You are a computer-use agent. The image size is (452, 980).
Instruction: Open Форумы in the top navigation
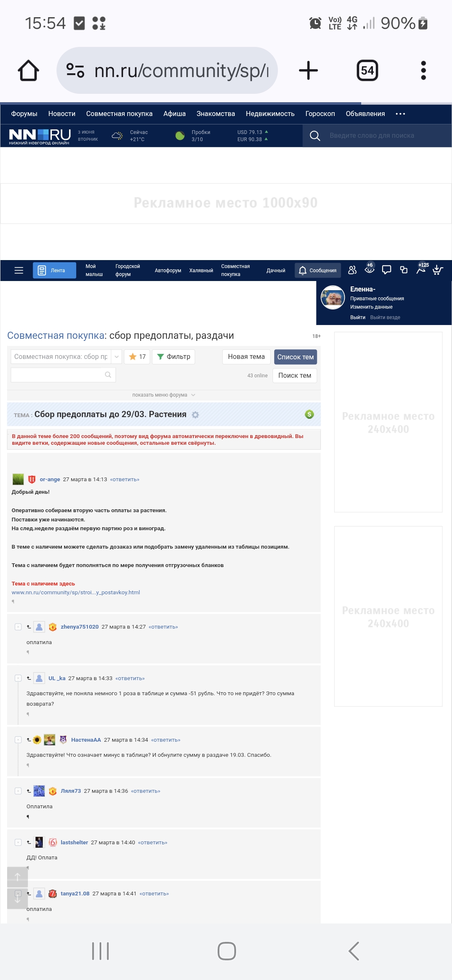tap(24, 114)
